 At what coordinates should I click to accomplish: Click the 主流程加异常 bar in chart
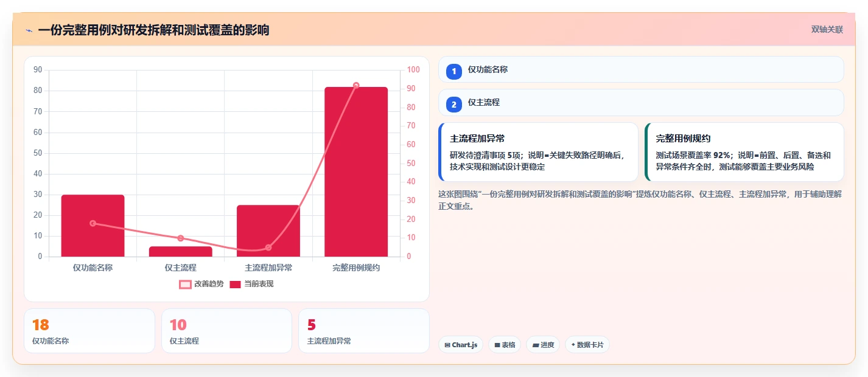click(268, 230)
